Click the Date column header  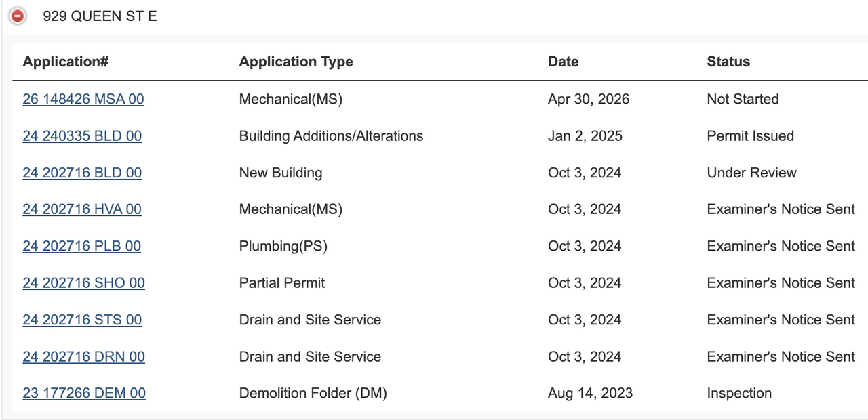[564, 62]
